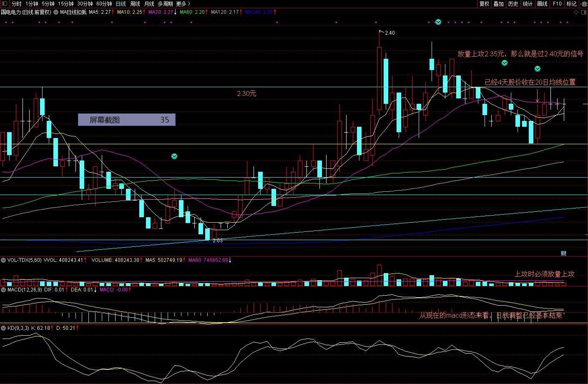
Task: Expand the VOL-TDX indicator dropdown arrow
Action: coord(3,260)
